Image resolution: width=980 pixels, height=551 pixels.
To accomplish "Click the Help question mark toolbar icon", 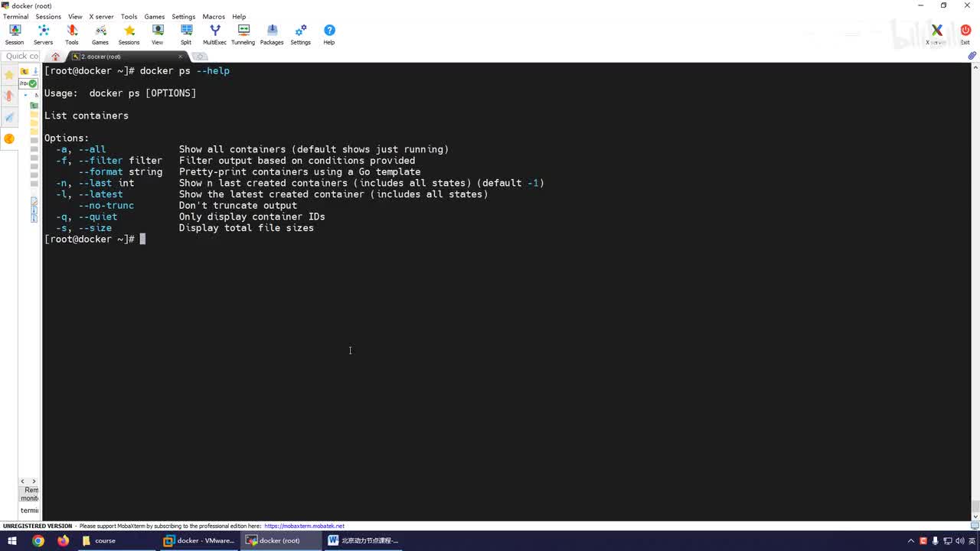I will [x=329, y=34].
